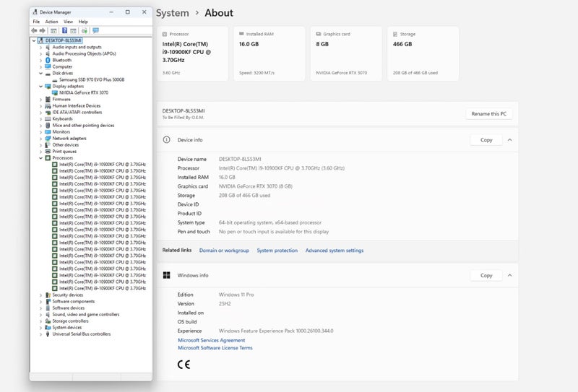Open System protection link
The width and height of the screenshot is (578, 392).
point(277,251)
